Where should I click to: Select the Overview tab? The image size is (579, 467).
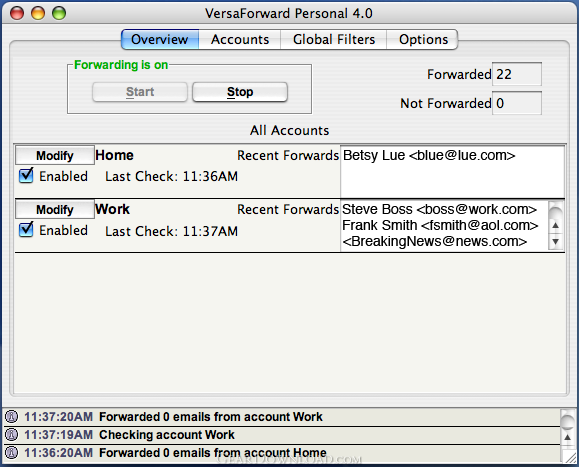tap(160, 40)
